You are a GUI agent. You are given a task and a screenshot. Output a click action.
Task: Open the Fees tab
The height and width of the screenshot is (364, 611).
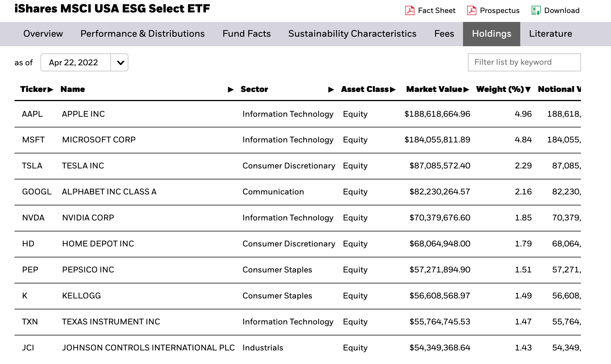tap(444, 34)
